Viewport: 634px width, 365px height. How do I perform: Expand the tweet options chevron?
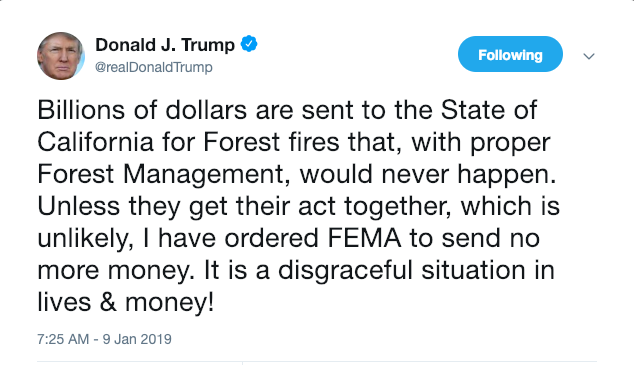tap(589, 56)
